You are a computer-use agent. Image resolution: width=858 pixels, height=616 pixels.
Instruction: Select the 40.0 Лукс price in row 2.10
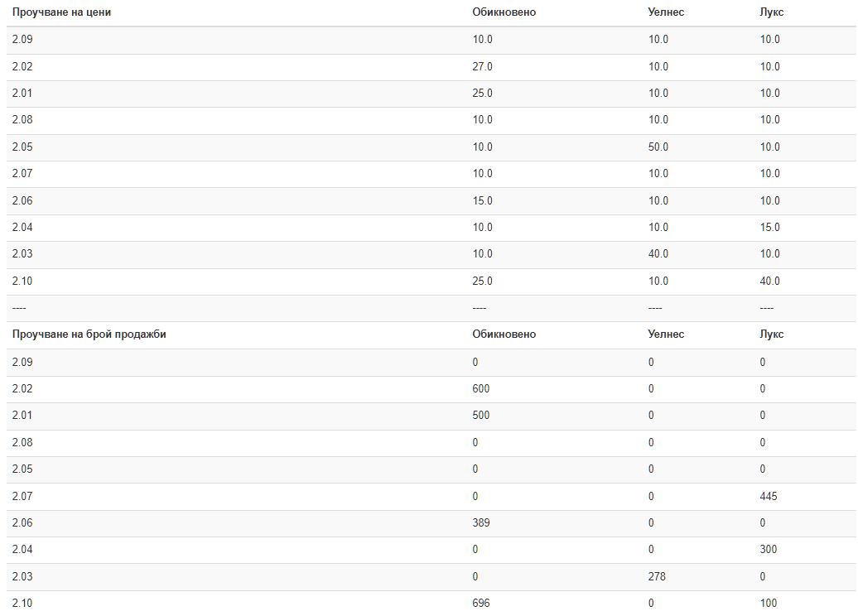coord(770,281)
